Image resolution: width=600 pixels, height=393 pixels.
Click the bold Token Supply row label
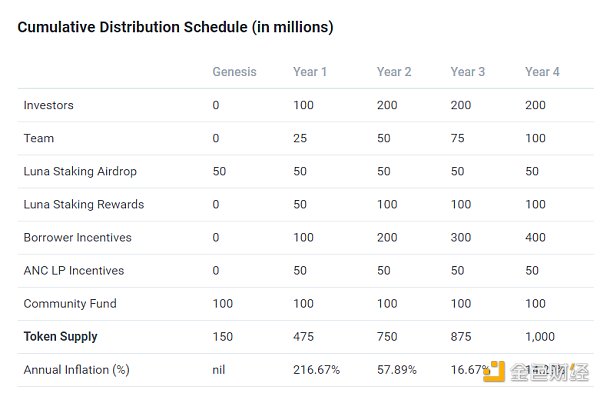point(60,336)
